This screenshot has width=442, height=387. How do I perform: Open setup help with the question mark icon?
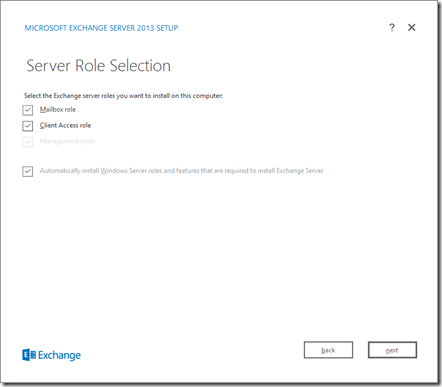[x=392, y=27]
